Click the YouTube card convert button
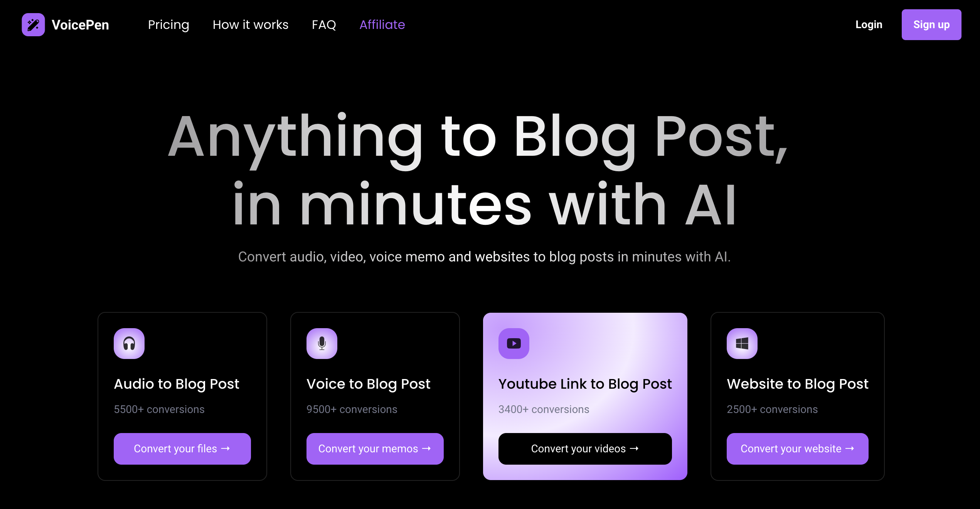This screenshot has height=509, width=980. 584,448
